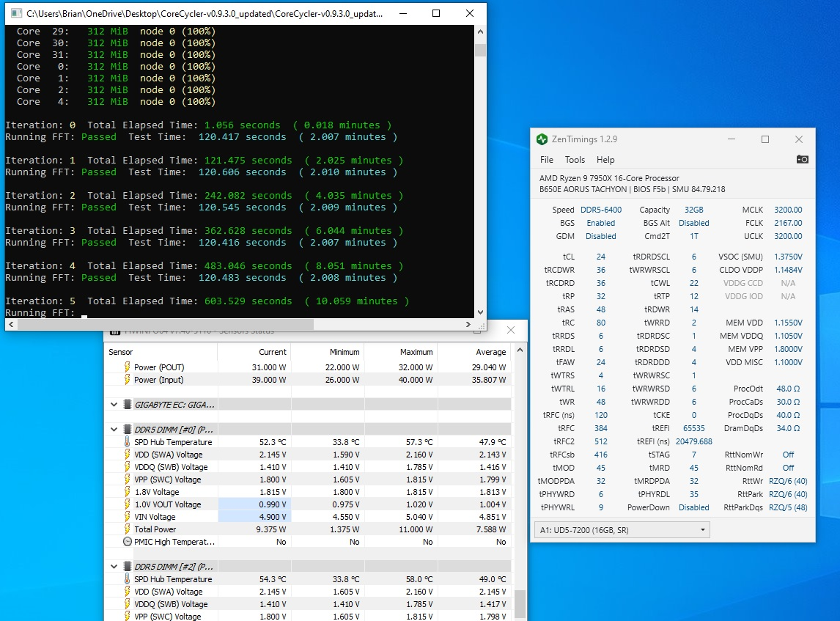Click the Sensor column header

pyautogui.click(x=161, y=352)
